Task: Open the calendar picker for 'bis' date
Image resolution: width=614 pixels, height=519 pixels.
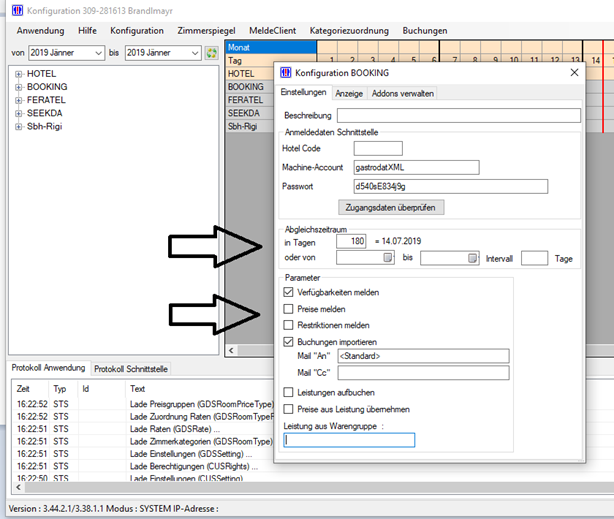Action: (473, 258)
